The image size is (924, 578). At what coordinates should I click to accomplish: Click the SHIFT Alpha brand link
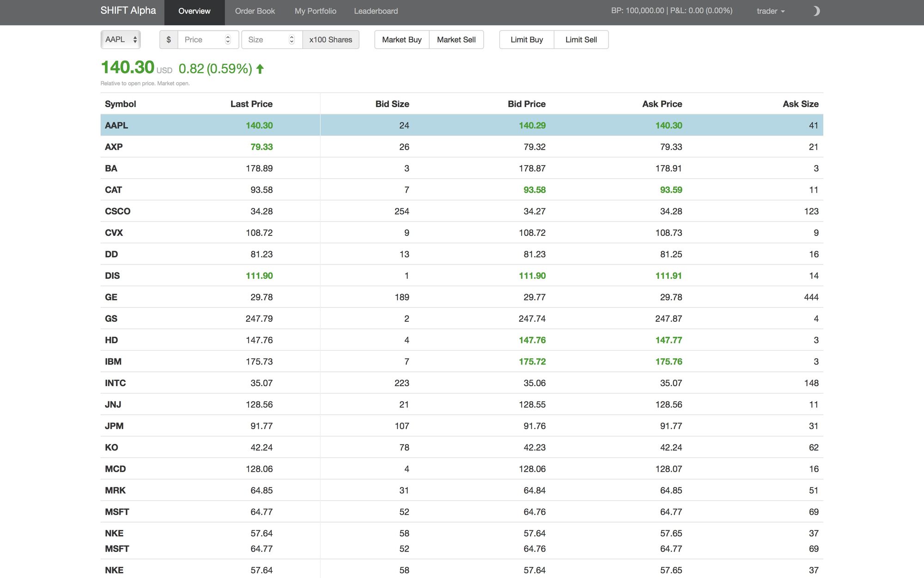click(128, 11)
